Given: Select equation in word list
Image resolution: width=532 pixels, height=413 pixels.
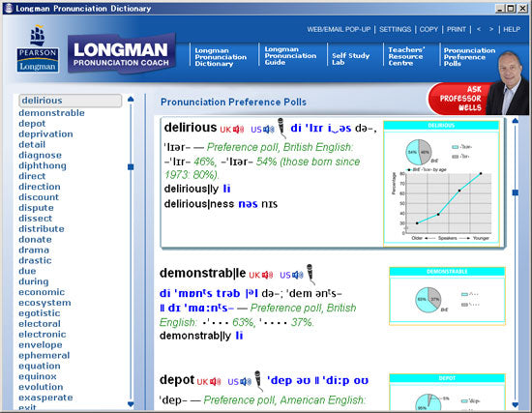Looking at the screenshot, I should coord(40,366).
